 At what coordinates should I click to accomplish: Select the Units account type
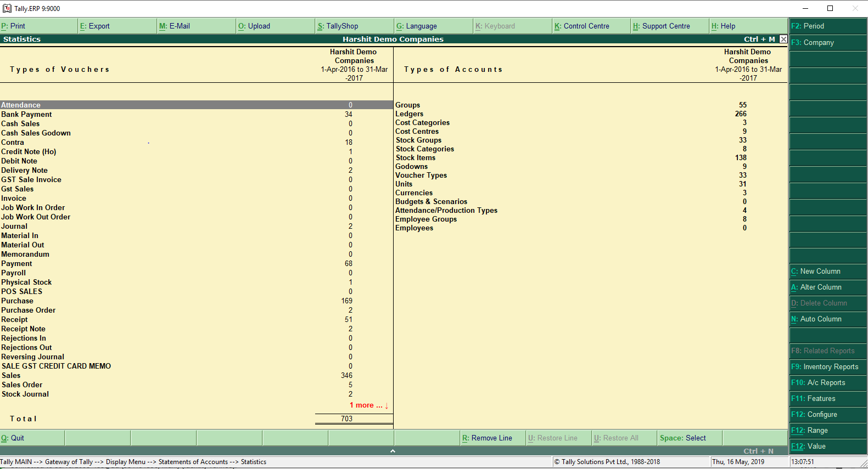tap(591, 184)
